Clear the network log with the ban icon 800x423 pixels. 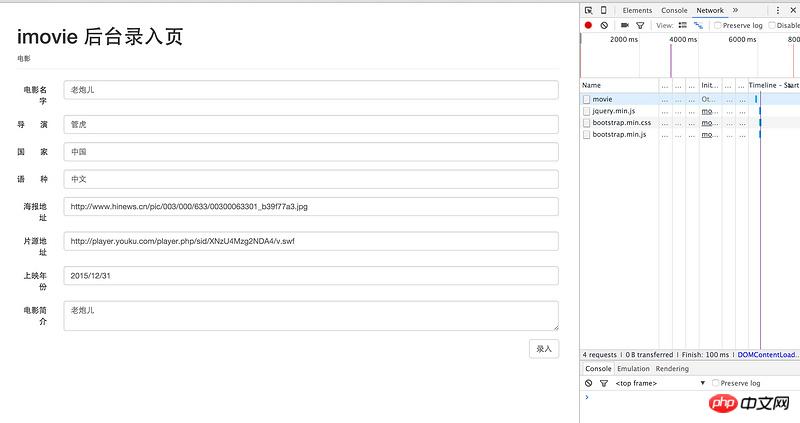pyautogui.click(x=604, y=25)
